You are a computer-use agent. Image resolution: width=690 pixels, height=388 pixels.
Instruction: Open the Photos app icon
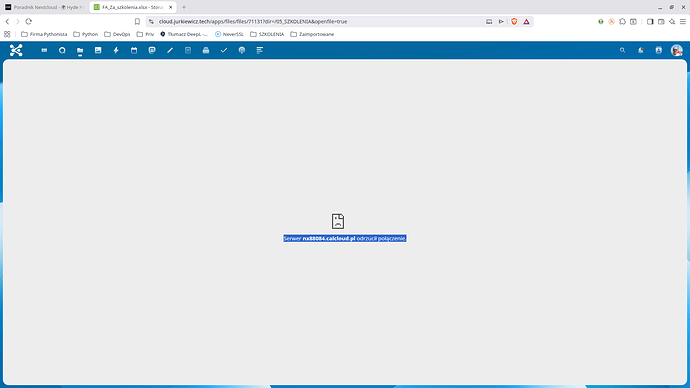(x=98, y=50)
